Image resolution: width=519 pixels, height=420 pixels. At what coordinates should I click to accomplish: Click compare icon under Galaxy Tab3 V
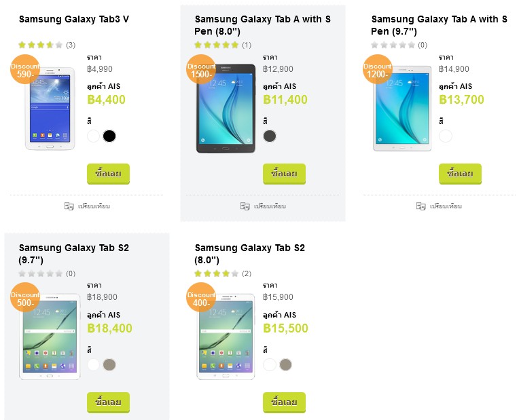click(69, 206)
